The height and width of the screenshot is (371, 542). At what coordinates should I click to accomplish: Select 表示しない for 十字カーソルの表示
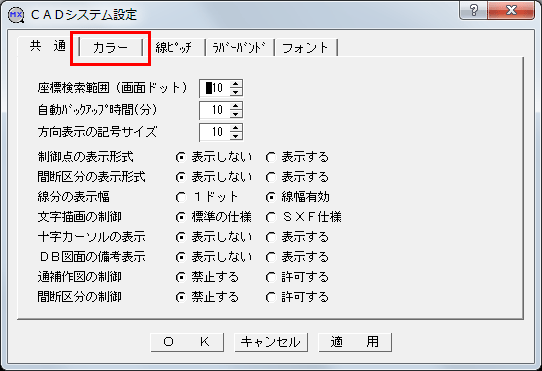point(214,237)
